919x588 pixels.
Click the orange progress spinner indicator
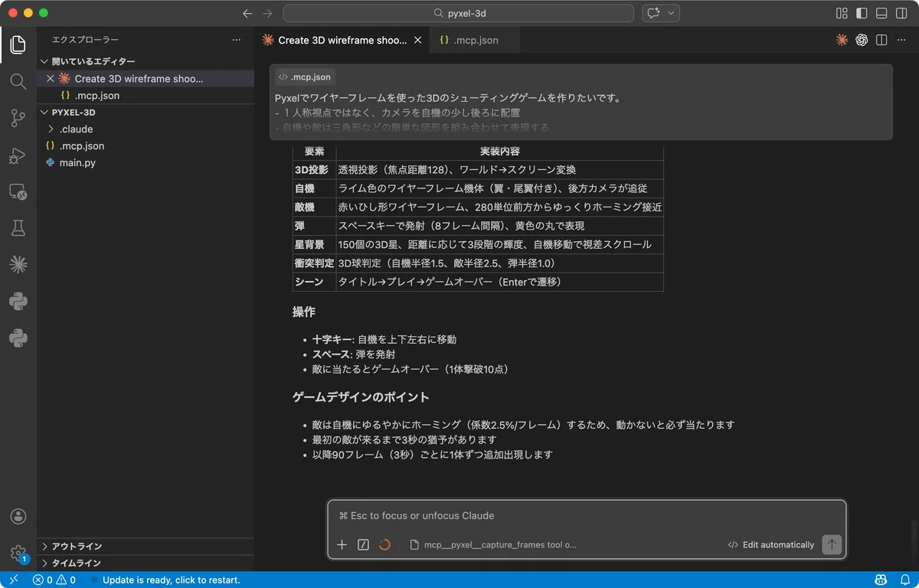coord(384,544)
